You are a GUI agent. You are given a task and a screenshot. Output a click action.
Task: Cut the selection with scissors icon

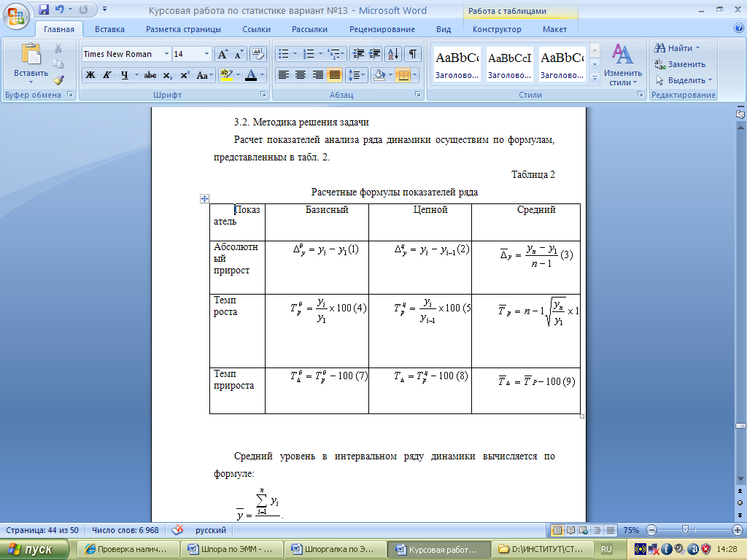pyautogui.click(x=58, y=48)
